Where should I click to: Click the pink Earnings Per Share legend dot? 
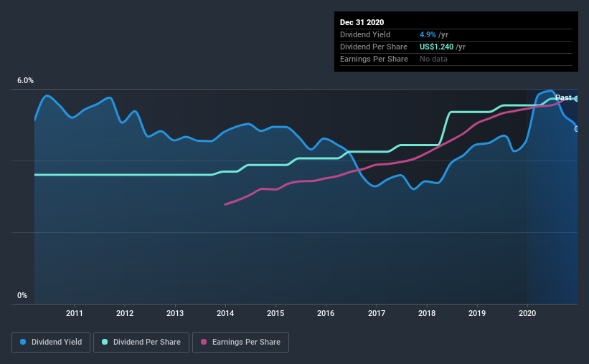click(204, 342)
